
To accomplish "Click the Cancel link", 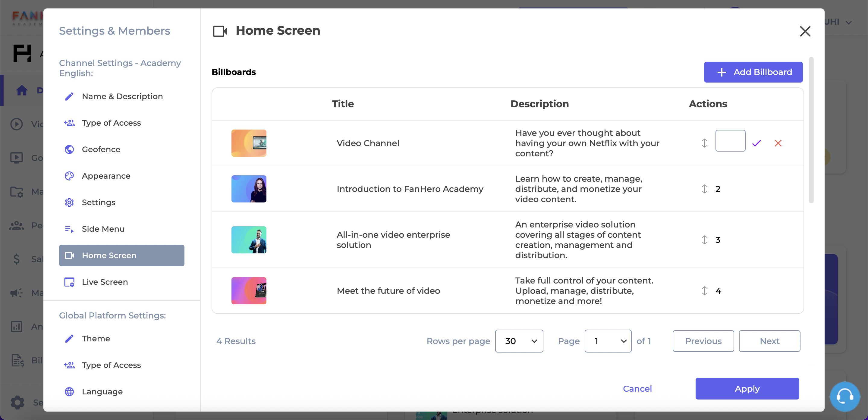I will 637,389.
